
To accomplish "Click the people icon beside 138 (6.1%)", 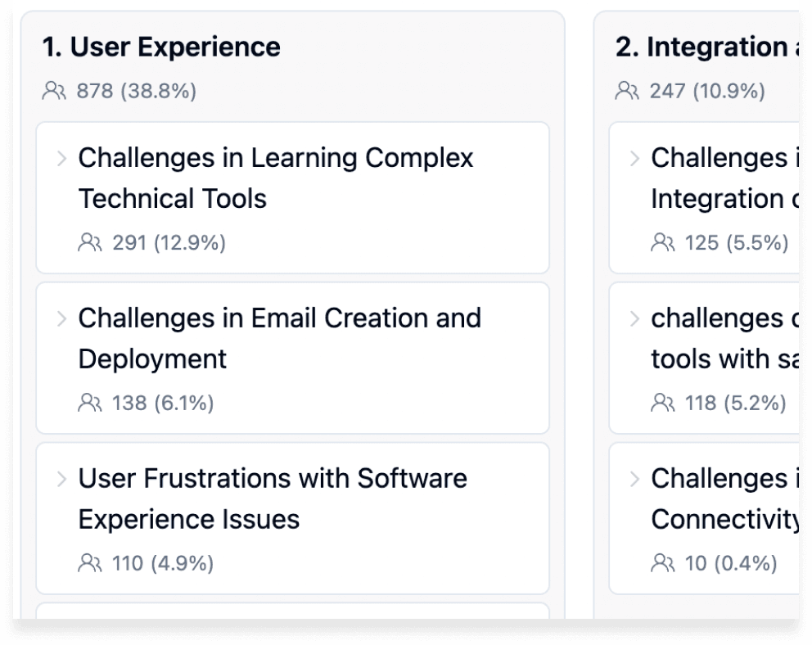I will click(90, 403).
